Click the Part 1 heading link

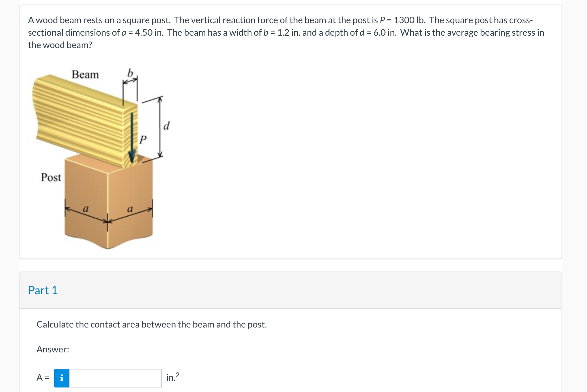click(43, 290)
